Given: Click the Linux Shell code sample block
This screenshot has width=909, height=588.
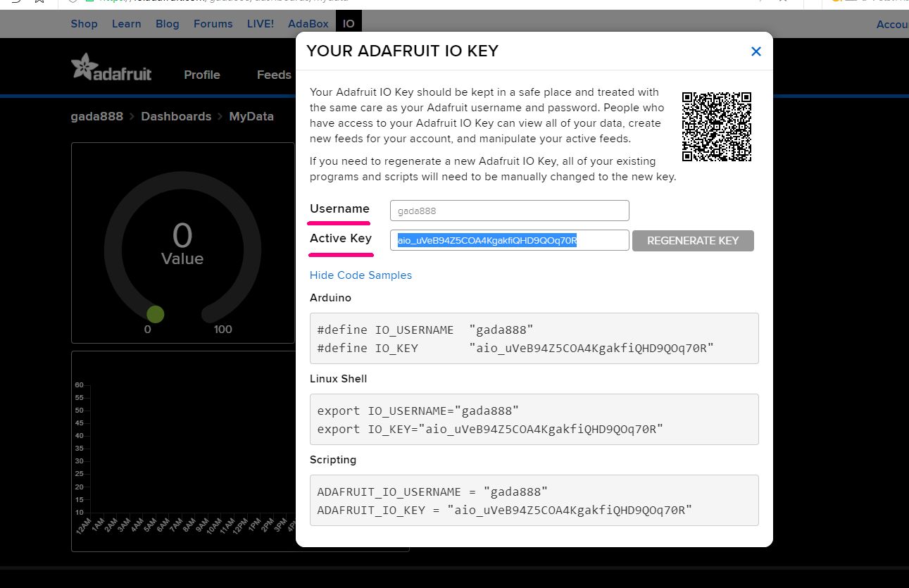Looking at the screenshot, I should [x=534, y=420].
